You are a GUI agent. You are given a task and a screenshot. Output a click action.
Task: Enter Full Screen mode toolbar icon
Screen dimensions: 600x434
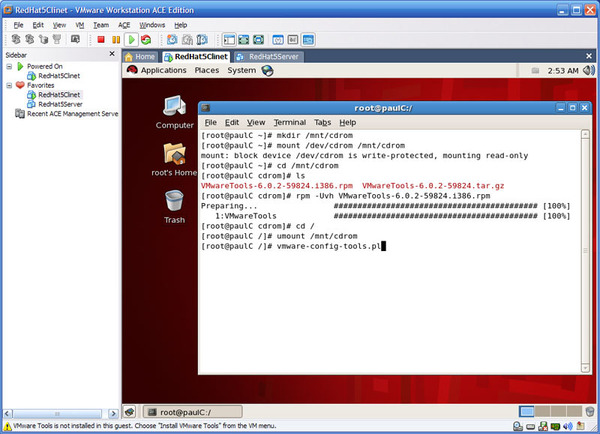[244, 39]
